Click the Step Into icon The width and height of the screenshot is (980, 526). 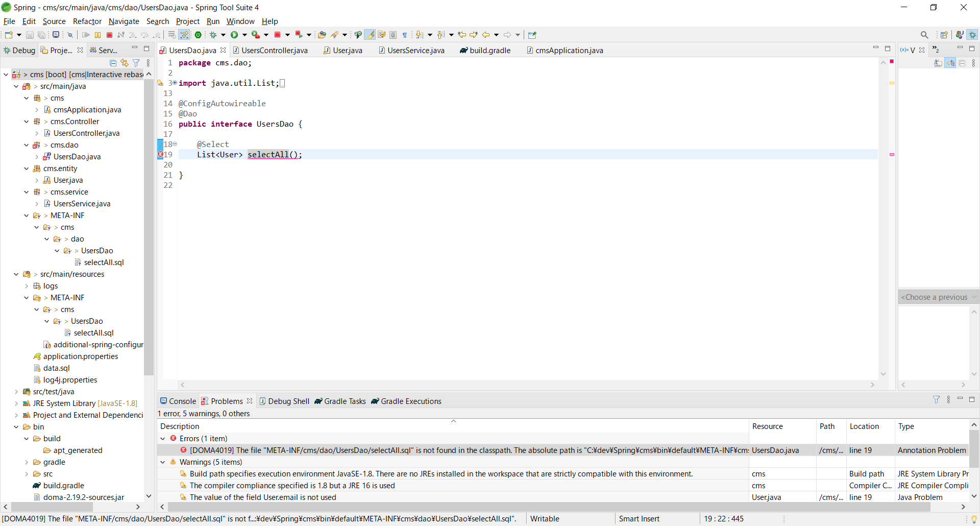pos(133,35)
